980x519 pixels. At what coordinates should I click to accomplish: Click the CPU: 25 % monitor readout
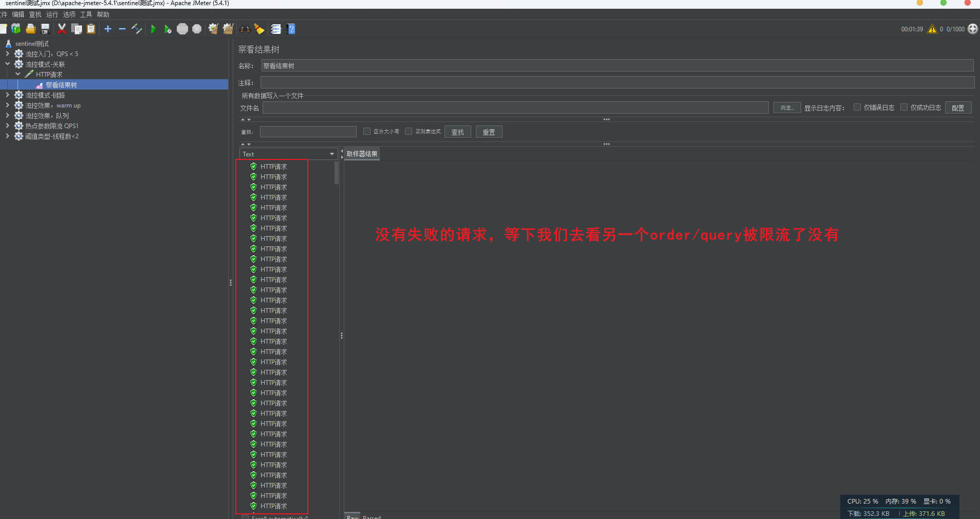coord(862,501)
